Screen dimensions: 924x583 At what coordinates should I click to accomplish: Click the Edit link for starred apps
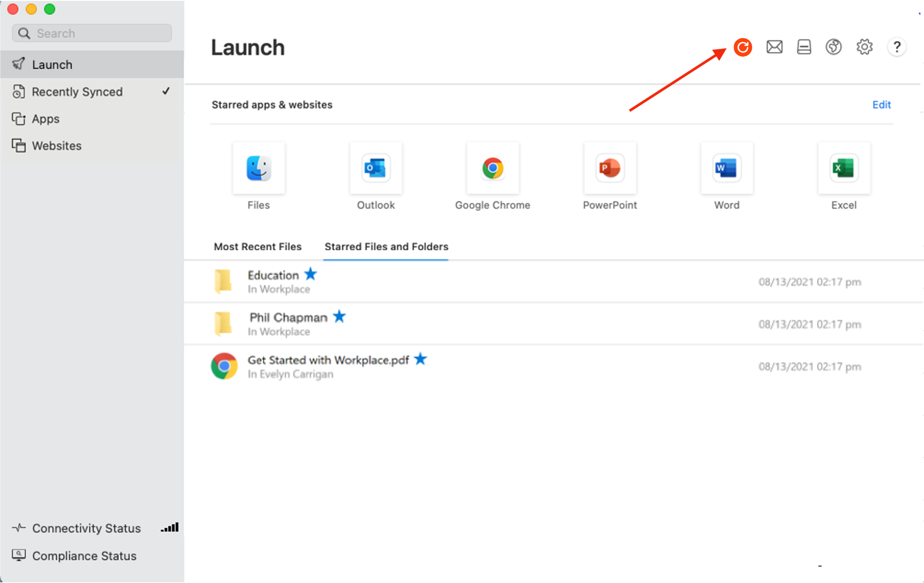click(881, 104)
